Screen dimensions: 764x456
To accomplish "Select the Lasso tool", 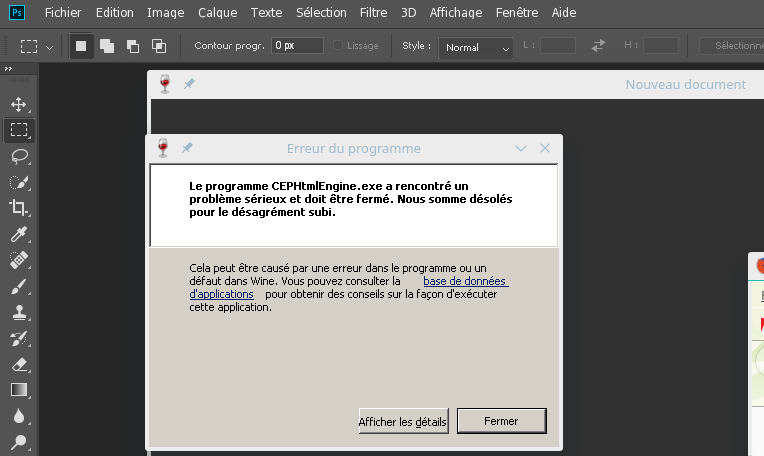I will 18,156.
